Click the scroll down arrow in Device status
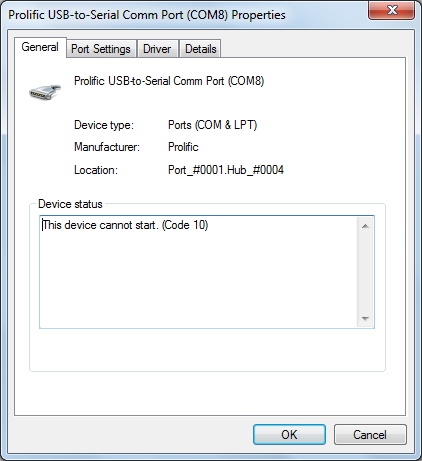 365,318
